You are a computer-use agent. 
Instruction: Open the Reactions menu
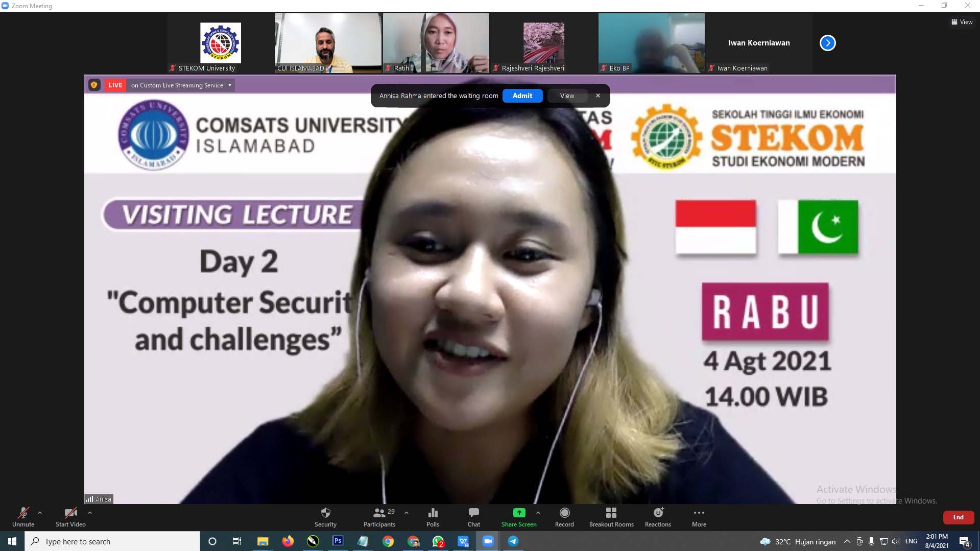coord(658,517)
